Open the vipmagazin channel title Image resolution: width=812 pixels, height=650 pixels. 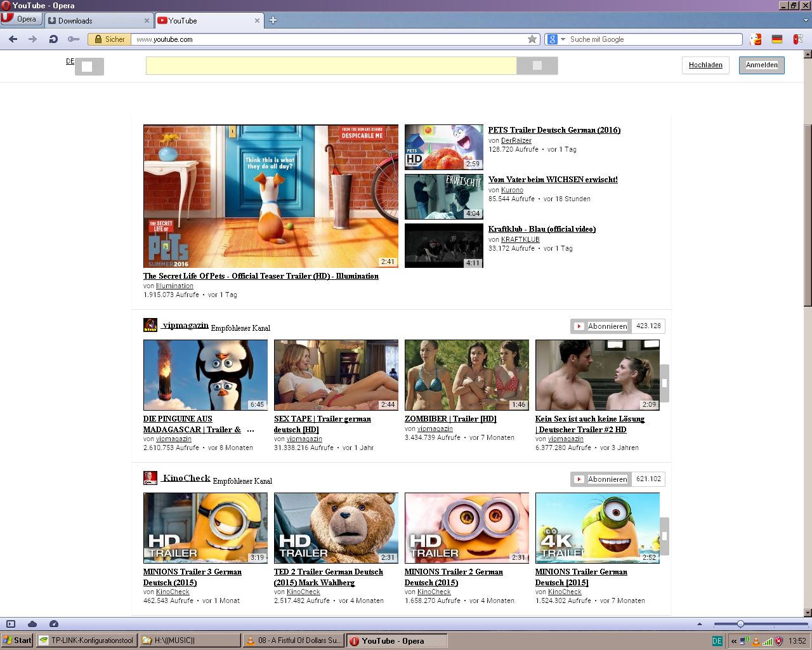click(185, 325)
